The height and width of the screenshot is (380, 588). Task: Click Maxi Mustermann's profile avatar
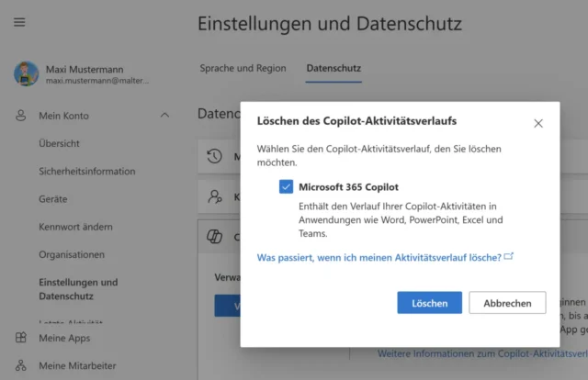point(27,73)
